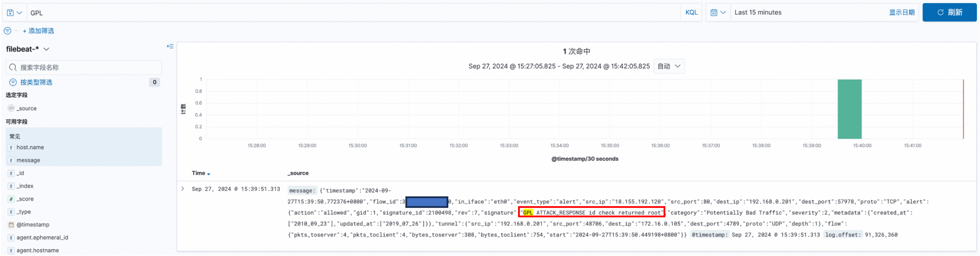Image resolution: width=980 pixels, height=256 pixels.
Task: Click the filter options icon beside 添加筛选
Action: (x=8, y=31)
